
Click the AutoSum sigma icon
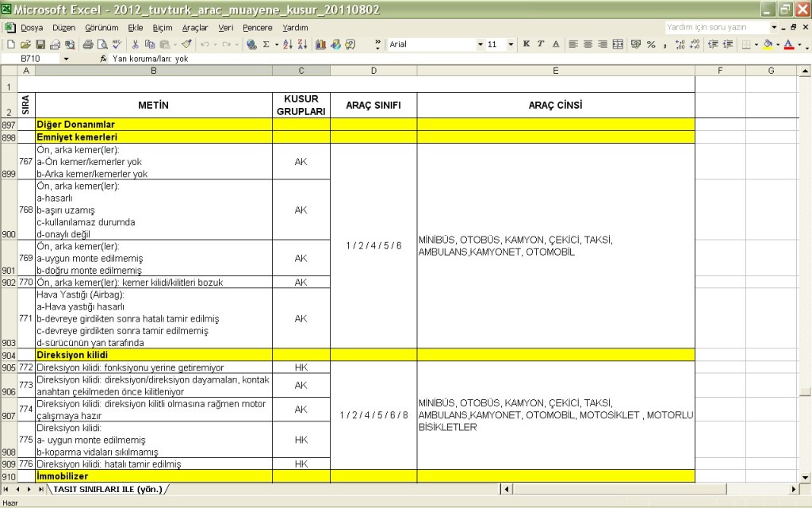[x=266, y=44]
